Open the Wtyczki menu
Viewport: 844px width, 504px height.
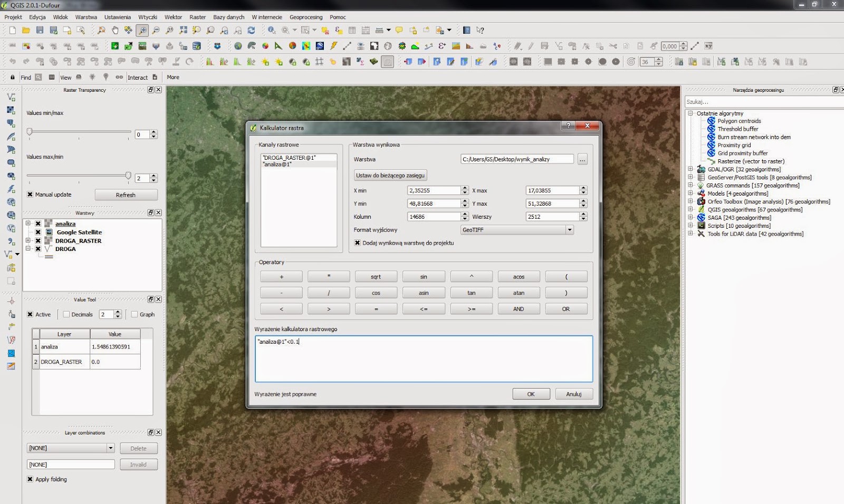[148, 17]
